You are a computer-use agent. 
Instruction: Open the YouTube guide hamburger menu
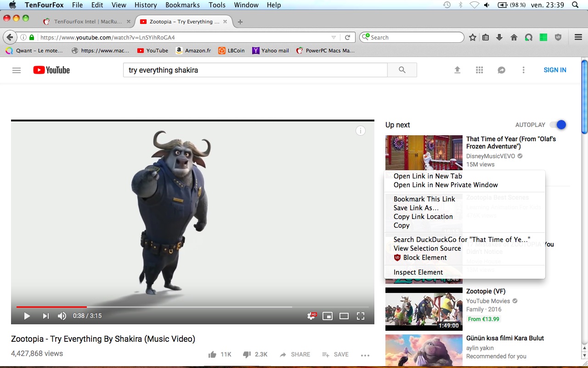pos(17,70)
